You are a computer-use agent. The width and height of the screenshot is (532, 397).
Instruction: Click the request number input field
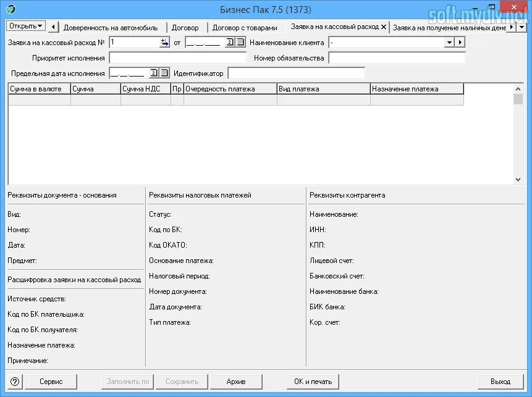134,43
